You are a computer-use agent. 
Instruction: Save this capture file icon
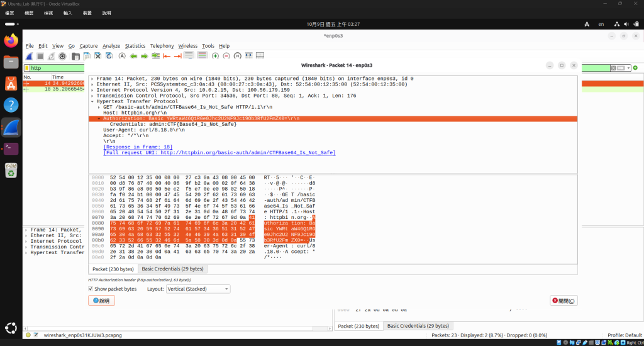[x=87, y=56]
